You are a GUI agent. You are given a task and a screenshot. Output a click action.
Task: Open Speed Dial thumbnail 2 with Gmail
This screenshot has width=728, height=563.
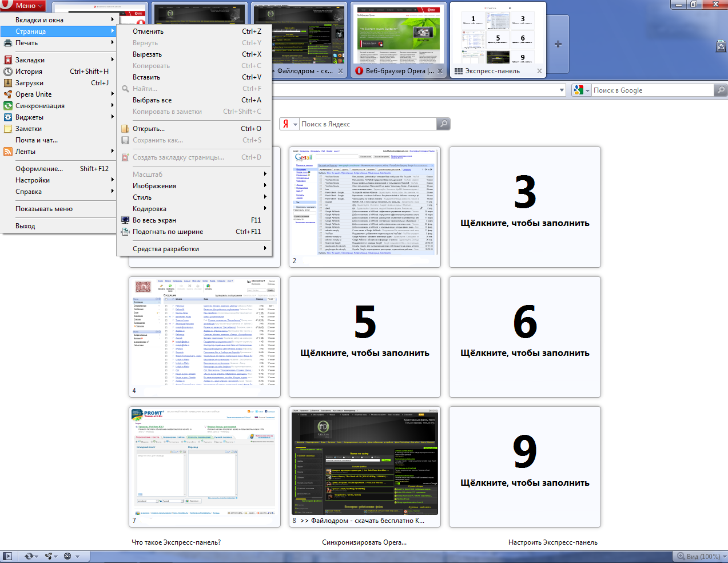click(365, 207)
